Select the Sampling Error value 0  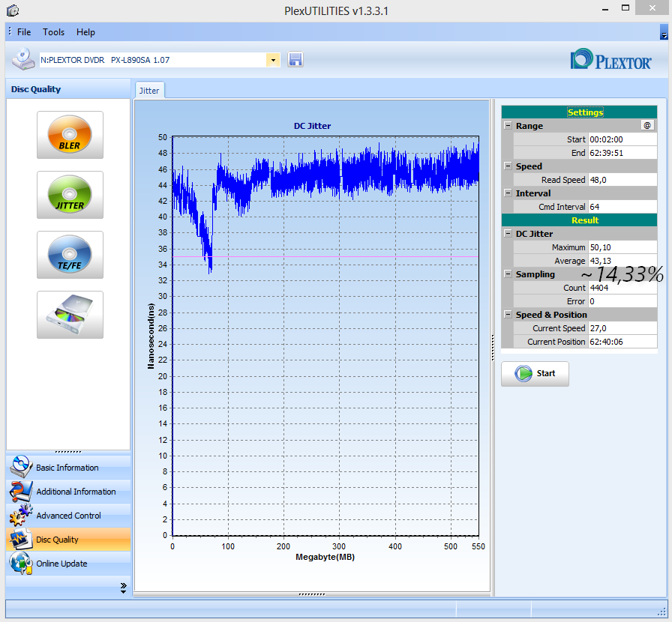[x=622, y=301]
